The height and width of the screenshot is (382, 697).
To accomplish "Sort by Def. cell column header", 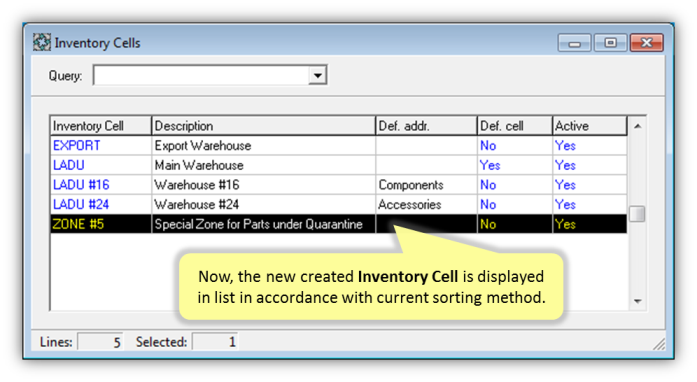I will pyautogui.click(x=514, y=126).
